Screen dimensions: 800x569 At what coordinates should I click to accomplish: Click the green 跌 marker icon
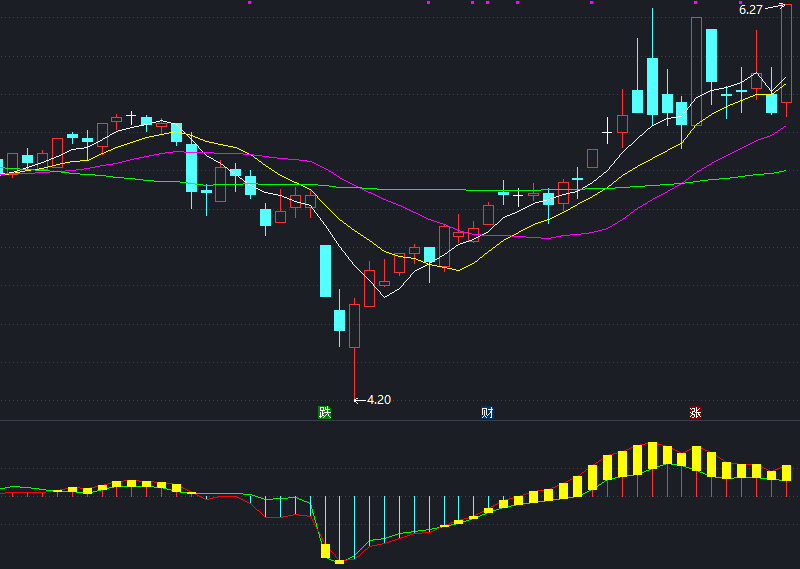[x=324, y=412]
